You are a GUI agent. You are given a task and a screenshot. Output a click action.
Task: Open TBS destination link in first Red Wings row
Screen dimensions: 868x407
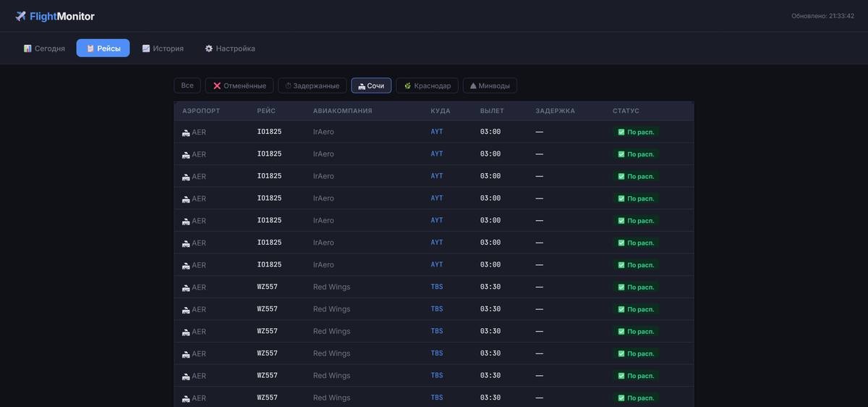pyautogui.click(x=437, y=287)
